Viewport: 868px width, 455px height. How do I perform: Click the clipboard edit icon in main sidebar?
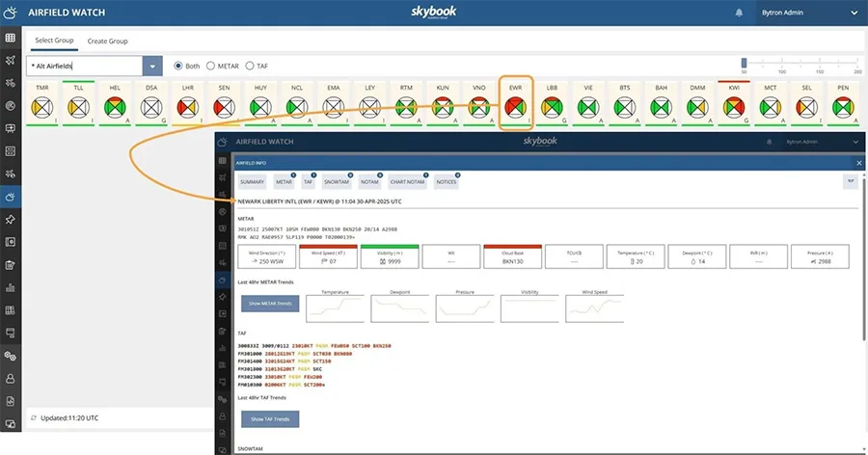coord(10,264)
